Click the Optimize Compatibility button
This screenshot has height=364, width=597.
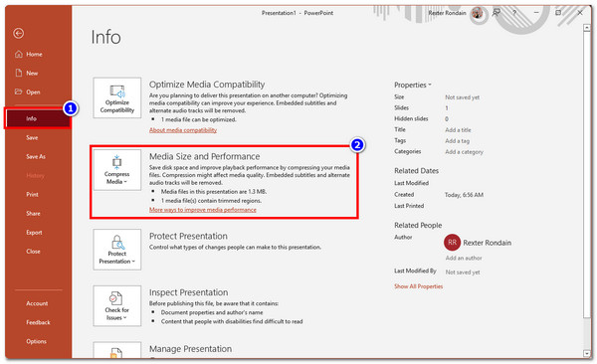(x=117, y=97)
